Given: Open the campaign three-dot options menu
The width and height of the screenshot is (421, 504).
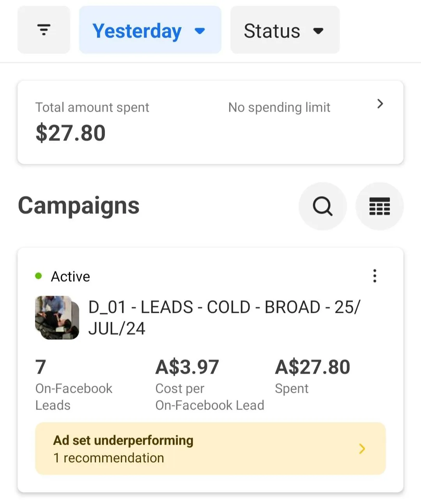Looking at the screenshot, I should [375, 276].
